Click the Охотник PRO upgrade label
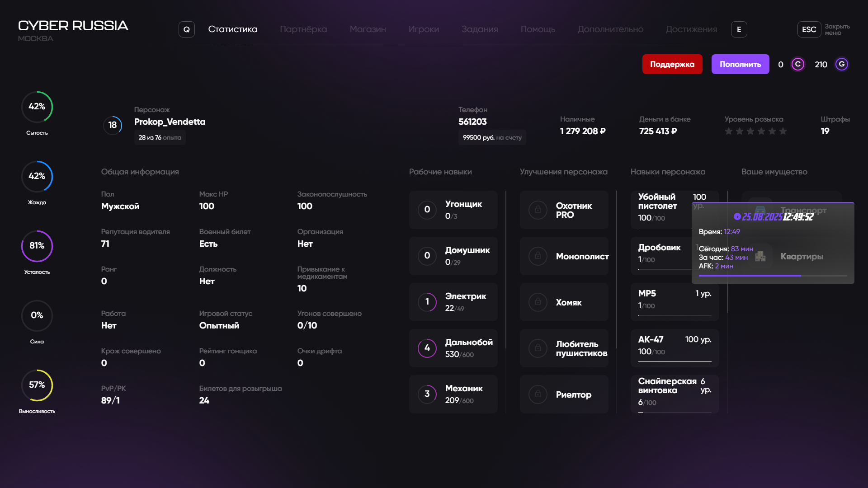The height and width of the screenshot is (488, 868). tap(574, 211)
